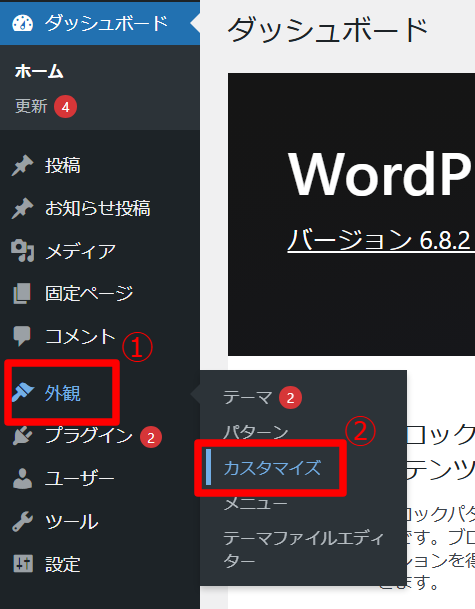This screenshot has height=609, width=475.
Task: Open 更新 updates page
Action: [31, 106]
